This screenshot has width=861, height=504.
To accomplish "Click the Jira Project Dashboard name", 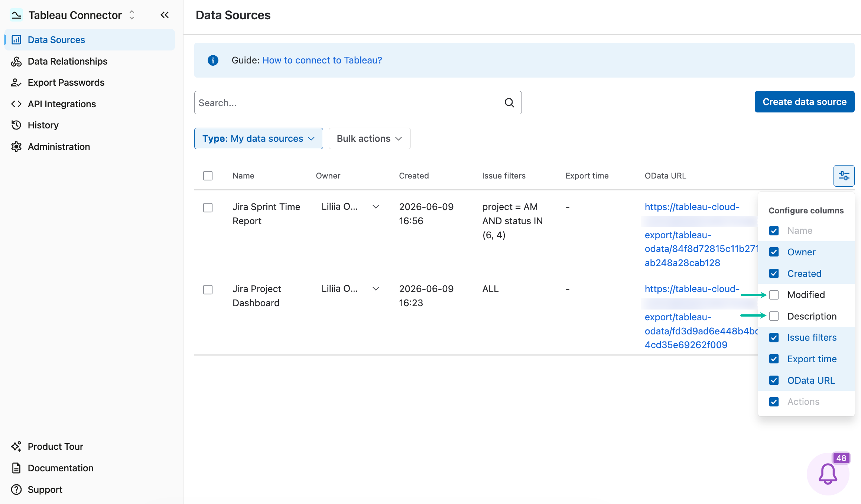I will pos(257,296).
